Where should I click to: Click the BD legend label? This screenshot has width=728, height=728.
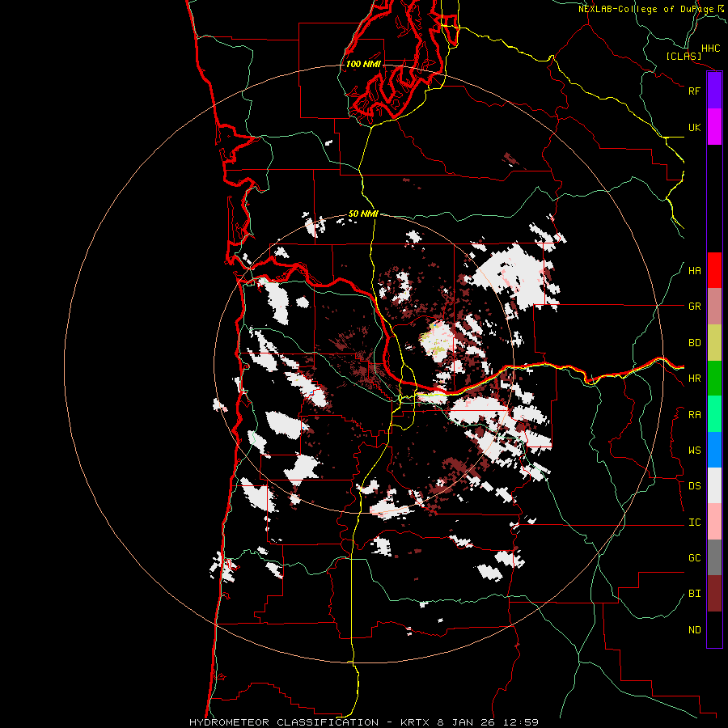click(694, 343)
